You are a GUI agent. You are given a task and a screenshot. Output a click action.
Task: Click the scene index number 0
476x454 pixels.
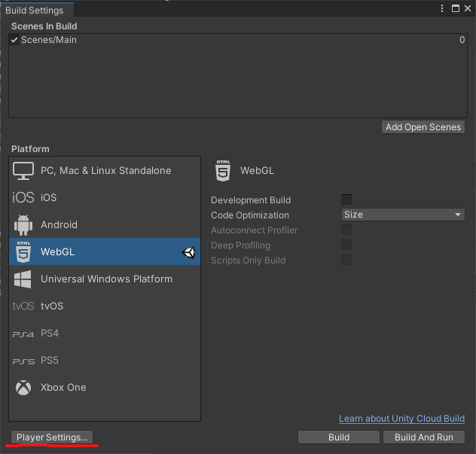tap(462, 40)
